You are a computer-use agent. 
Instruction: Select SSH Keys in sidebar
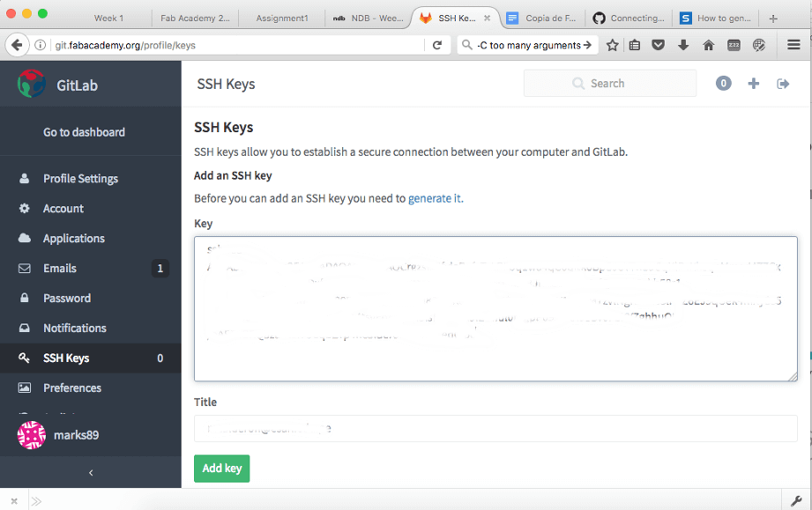(x=91, y=358)
